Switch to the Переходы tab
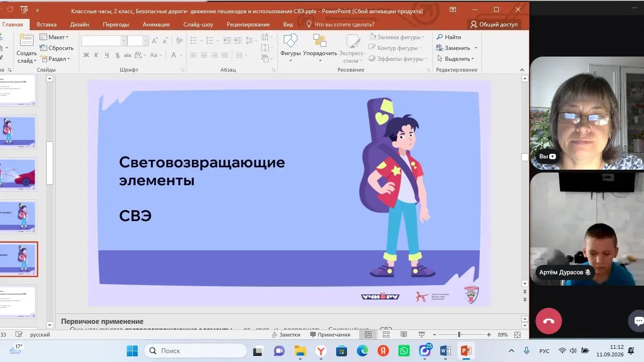Image resolution: width=644 pixels, height=362 pixels. pos(116,25)
